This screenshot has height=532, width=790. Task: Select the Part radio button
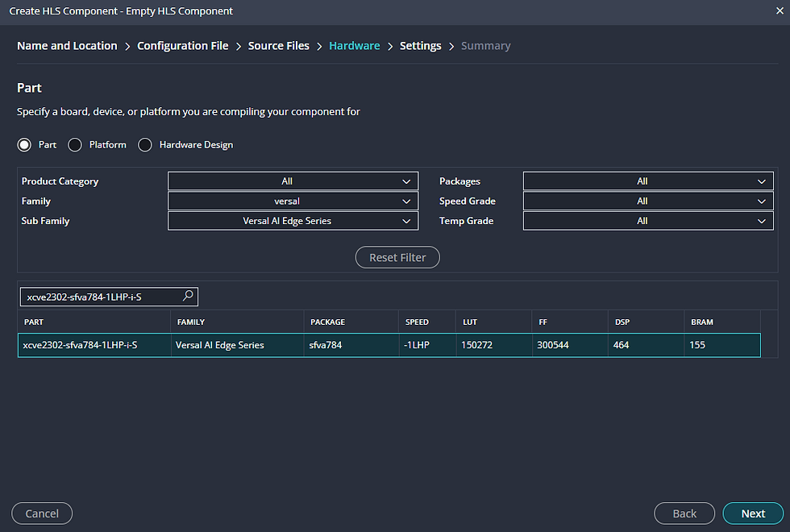coord(24,144)
